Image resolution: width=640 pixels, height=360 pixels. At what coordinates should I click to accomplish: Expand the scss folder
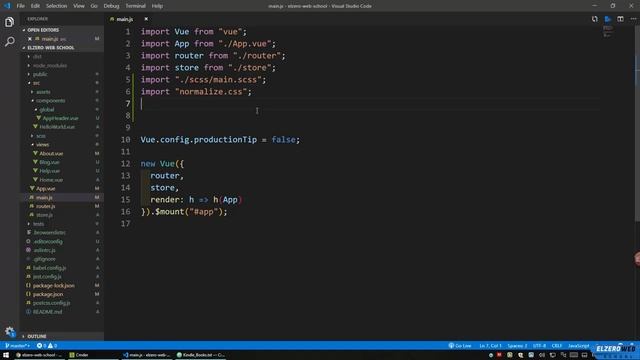(x=41, y=136)
